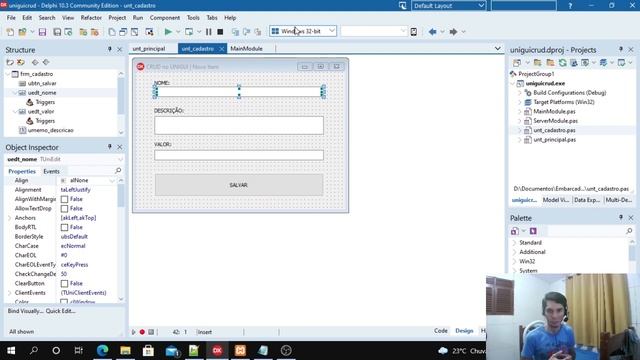Click the Pause toolbar icon
This screenshot has height=360, width=640.
(209, 31)
